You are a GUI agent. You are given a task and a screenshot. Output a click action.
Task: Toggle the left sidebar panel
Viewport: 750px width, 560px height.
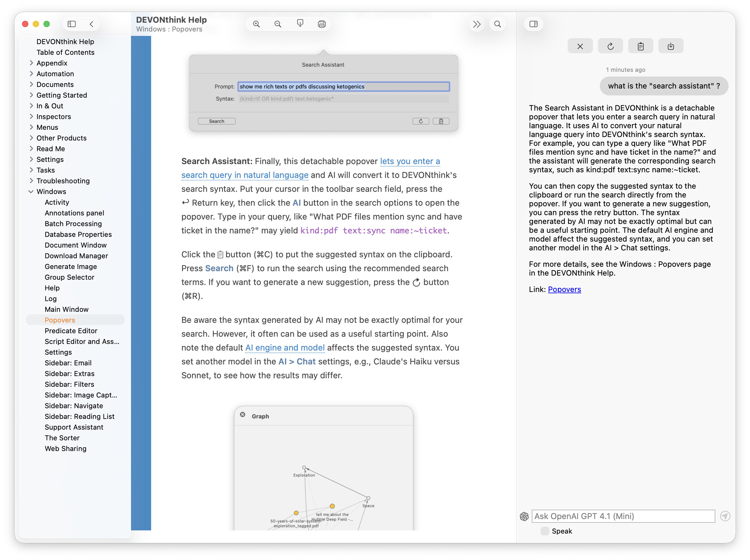click(71, 24)
